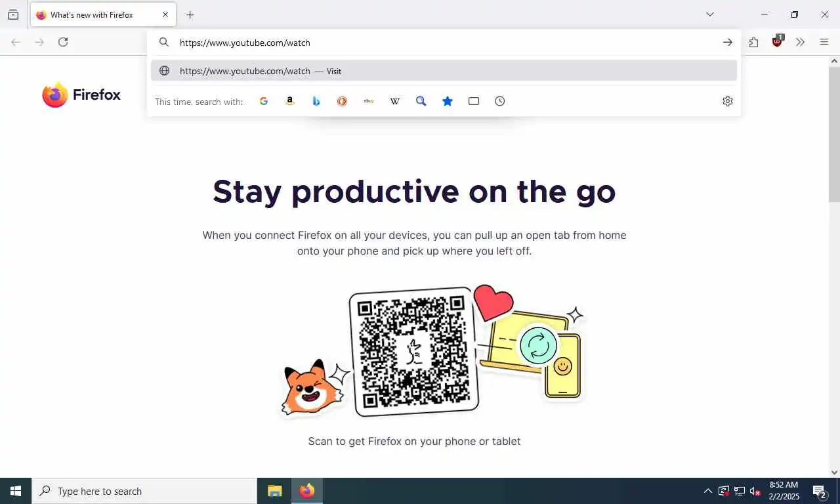This screenshot has width=840, height=504.
Task: Search bookmarks with the star icon
Action: click(x=448, y=101)
